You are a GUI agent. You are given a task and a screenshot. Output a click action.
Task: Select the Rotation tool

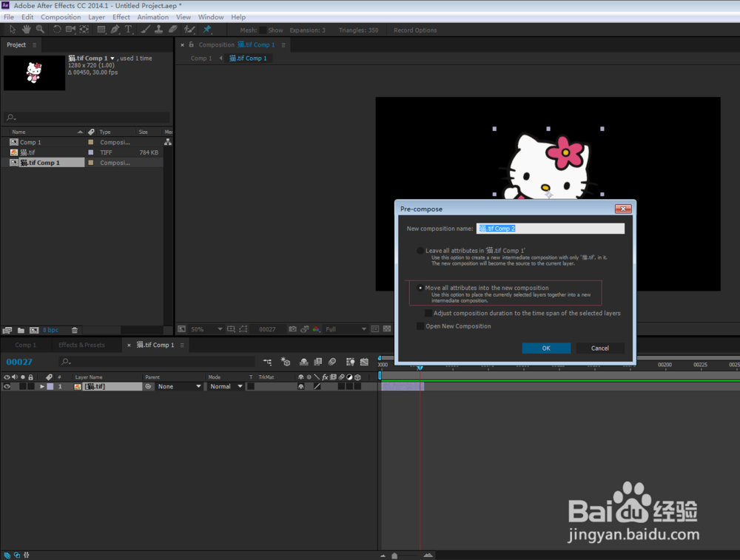point(57,30)
